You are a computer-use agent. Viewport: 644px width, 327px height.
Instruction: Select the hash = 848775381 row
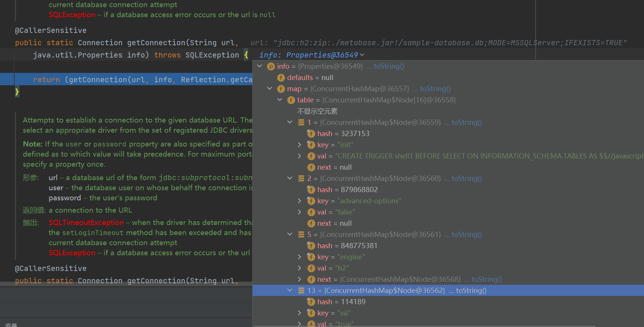[448, 246]
